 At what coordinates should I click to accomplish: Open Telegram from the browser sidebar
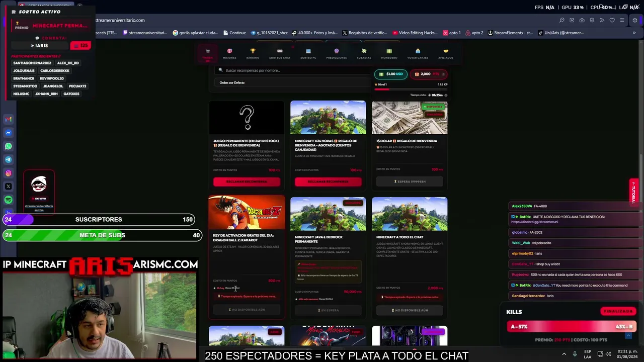[9, 159]
